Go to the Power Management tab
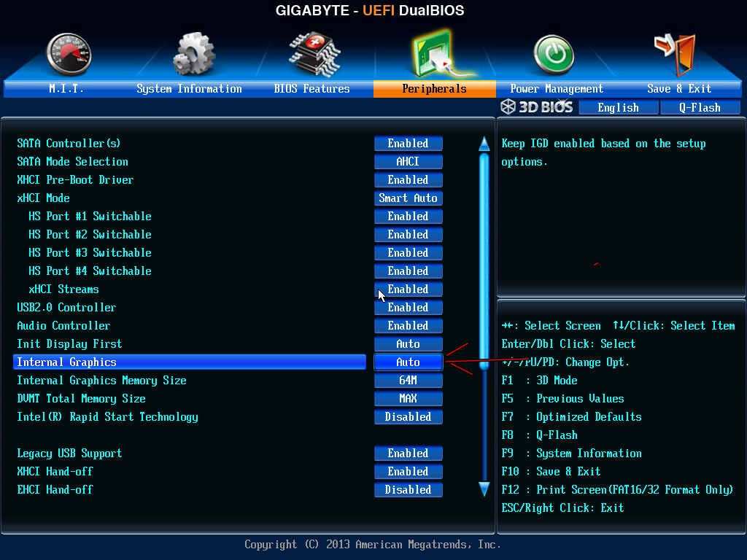 click(557, 88)
